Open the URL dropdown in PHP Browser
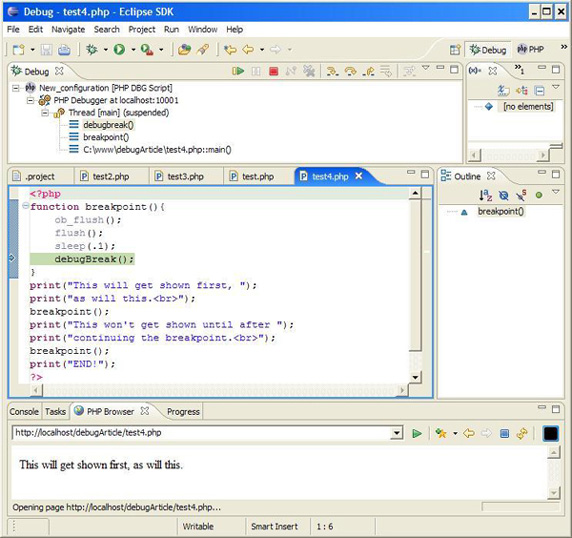 click(x=397, y=433)
